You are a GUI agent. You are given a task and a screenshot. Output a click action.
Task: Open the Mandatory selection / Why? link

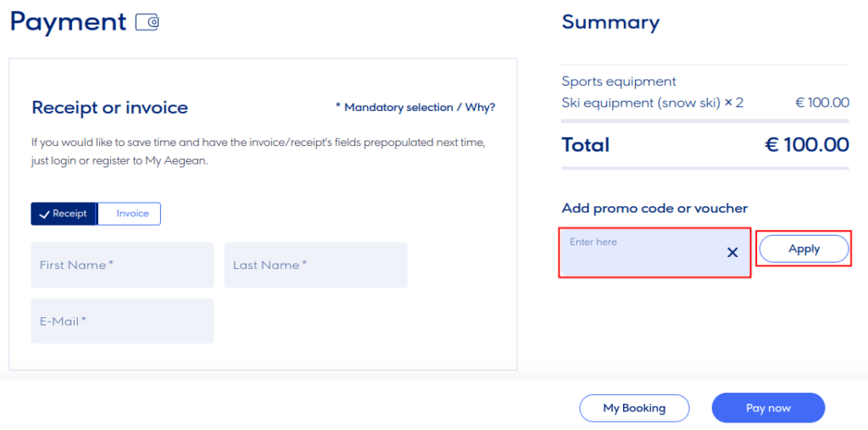[415, 108]
